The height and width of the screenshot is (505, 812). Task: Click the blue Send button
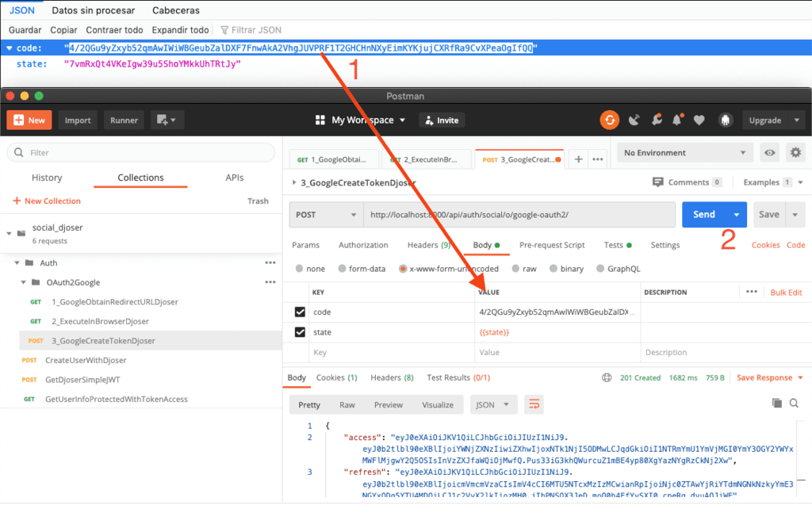(x=704, y=214)
